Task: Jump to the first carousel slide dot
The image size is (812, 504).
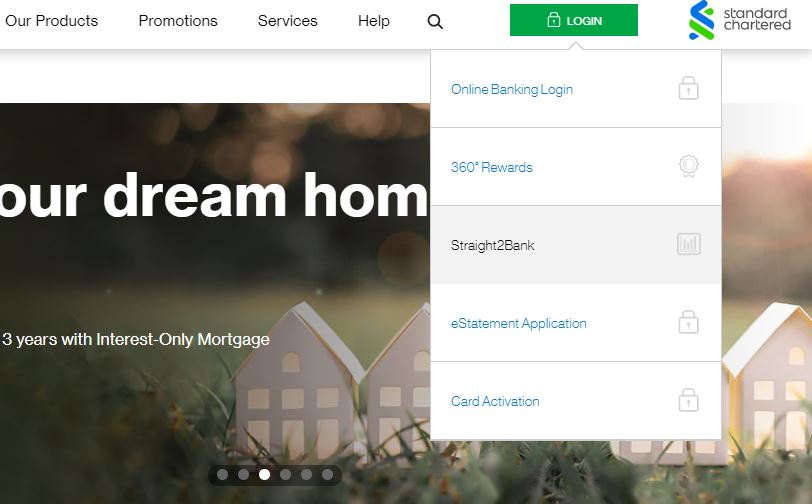Action: coord(222,475)
